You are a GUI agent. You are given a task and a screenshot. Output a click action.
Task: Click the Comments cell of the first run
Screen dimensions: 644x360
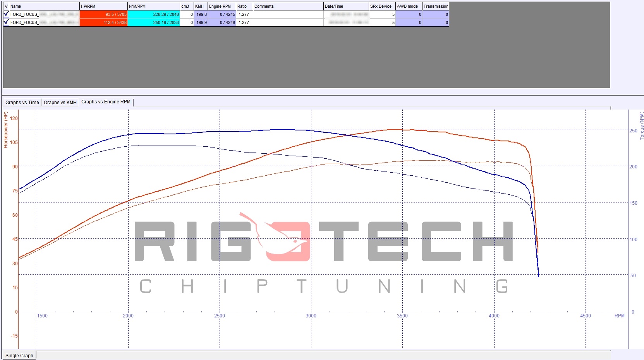pyautogui.click(x=288, y=14)
